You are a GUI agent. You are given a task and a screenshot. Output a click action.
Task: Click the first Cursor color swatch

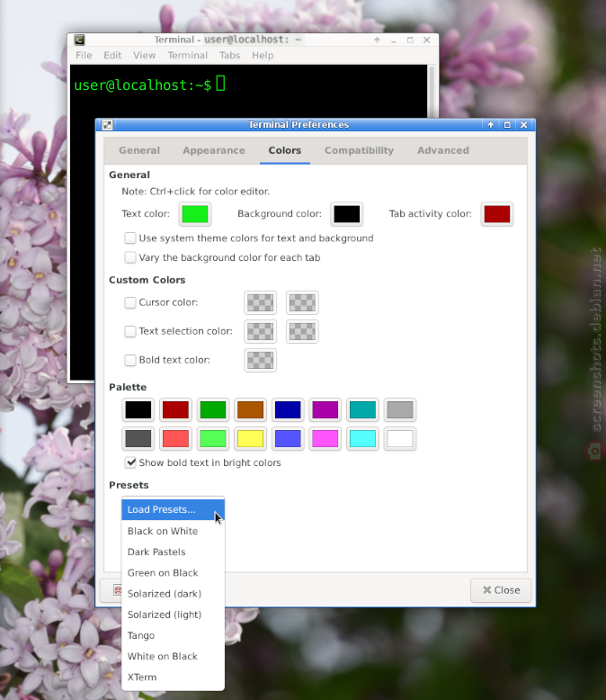click(x=260, y=302)
